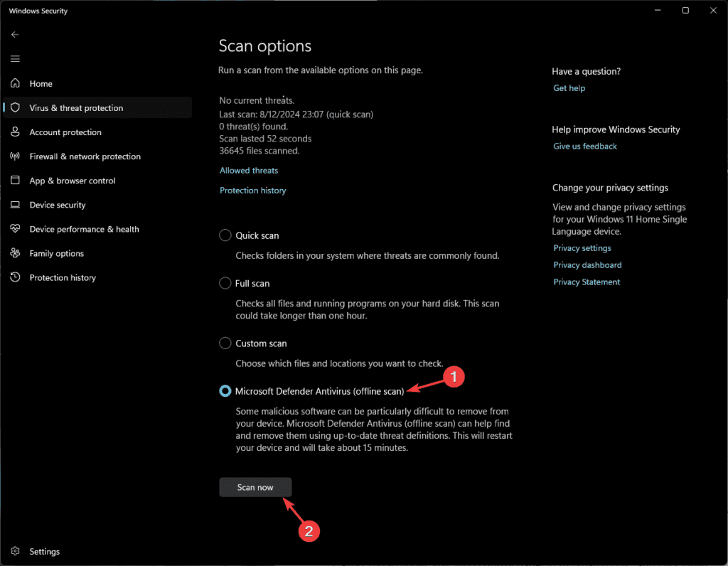Image resolution: width=728 pixels, height=566 pixels.
Task: Open Home via house icon
Action: [15, 83]
